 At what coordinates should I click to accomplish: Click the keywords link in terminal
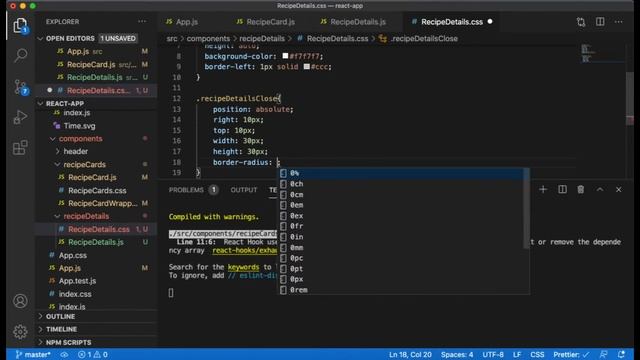243,267
